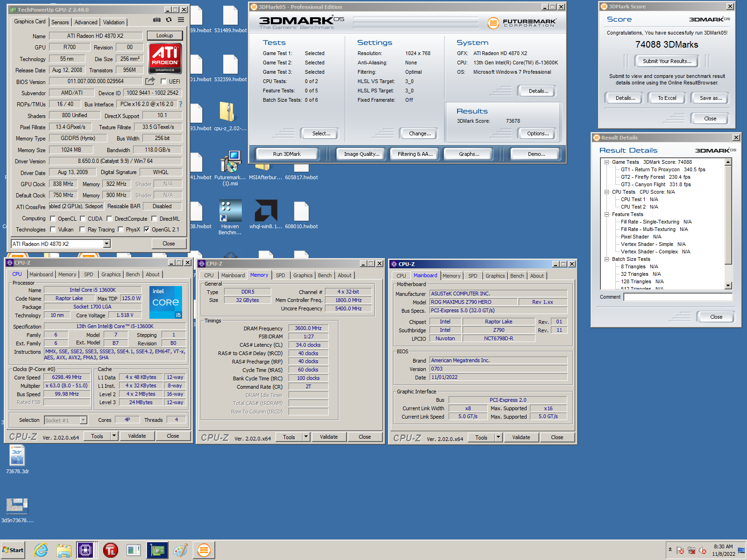
Task: Collapse the Batch Size Tests tree node
Action: point(606,259)
